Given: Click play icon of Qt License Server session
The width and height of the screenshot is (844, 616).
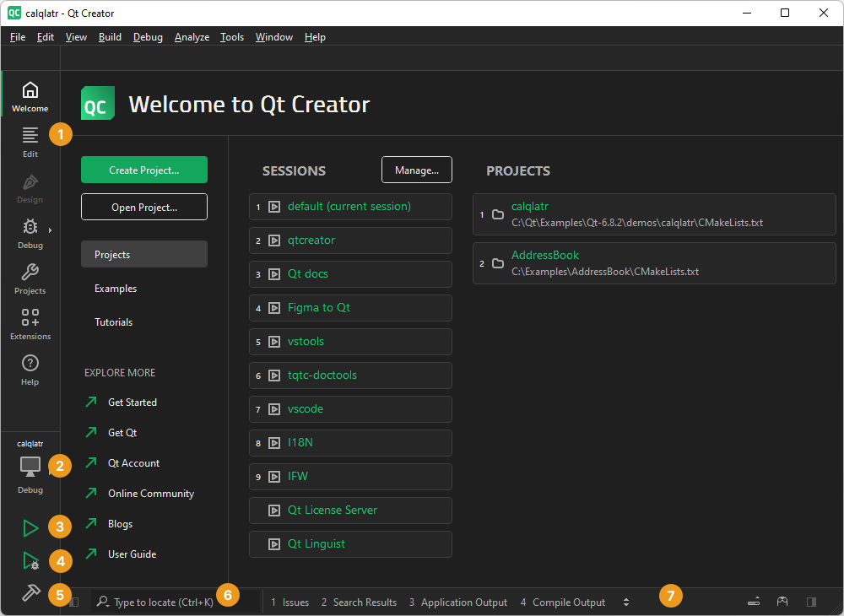Looking at the screenshot, I should (274, 511).
